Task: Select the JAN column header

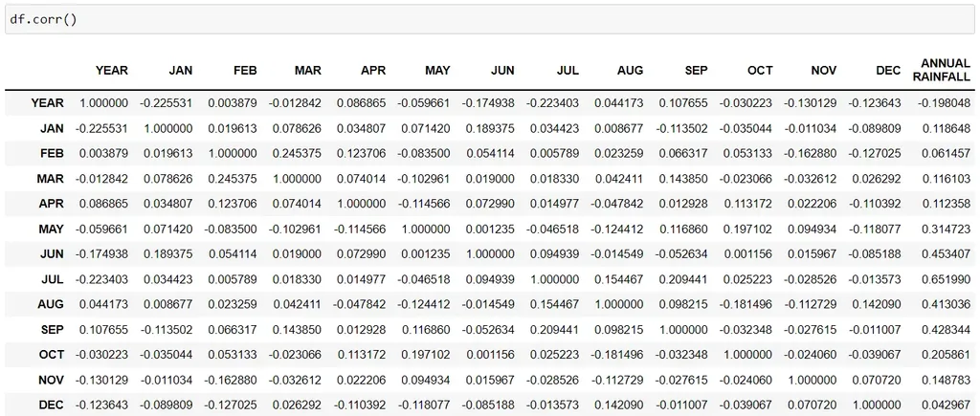Action: coord(180,71)
